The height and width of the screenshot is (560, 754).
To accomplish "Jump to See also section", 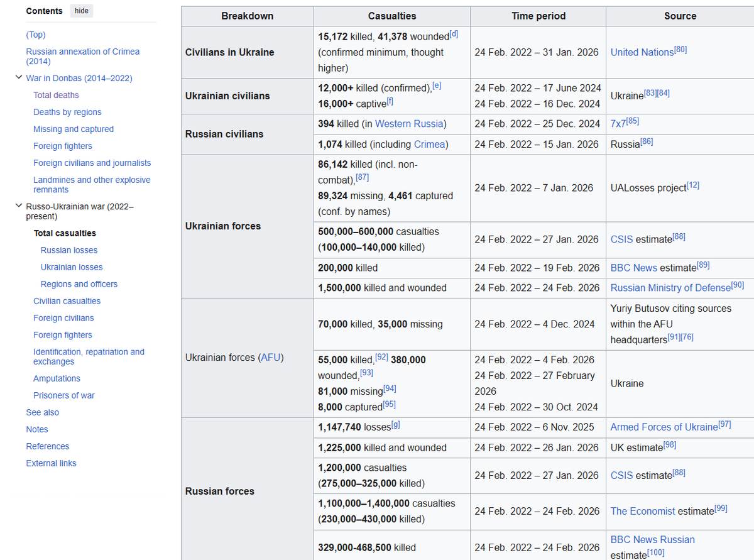I will click(43, 412).
